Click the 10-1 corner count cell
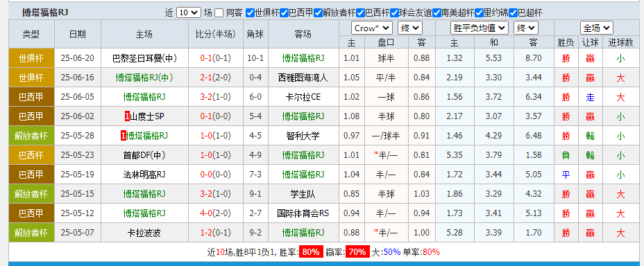This screenshot has width=644, height=266. [x=255, y=58]
